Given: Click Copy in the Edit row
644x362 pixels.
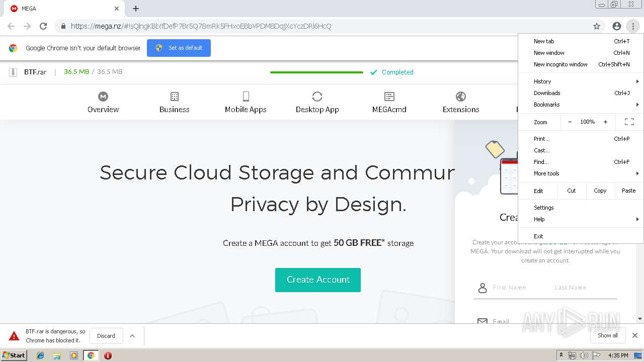Looking at the screenshot, I should click(600, 191).
